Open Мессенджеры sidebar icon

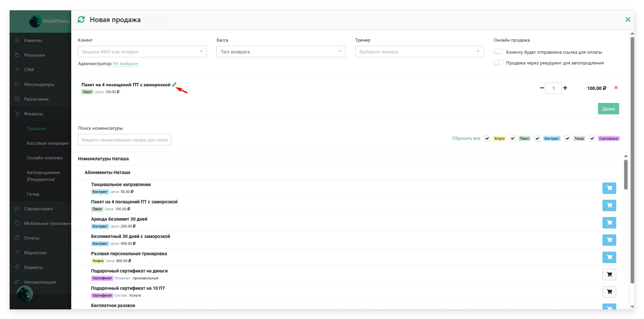[17, 84]
